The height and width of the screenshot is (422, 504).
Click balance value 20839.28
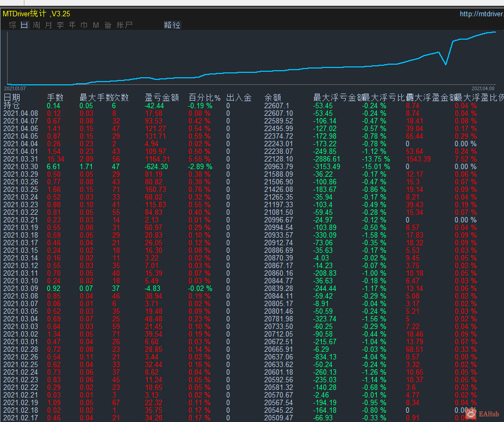279,289
